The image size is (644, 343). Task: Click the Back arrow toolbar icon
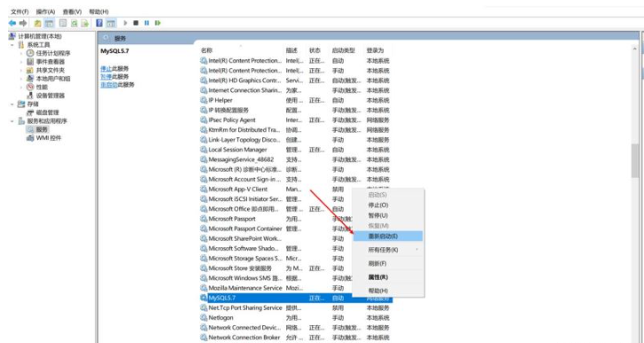(x=12, y=23)
